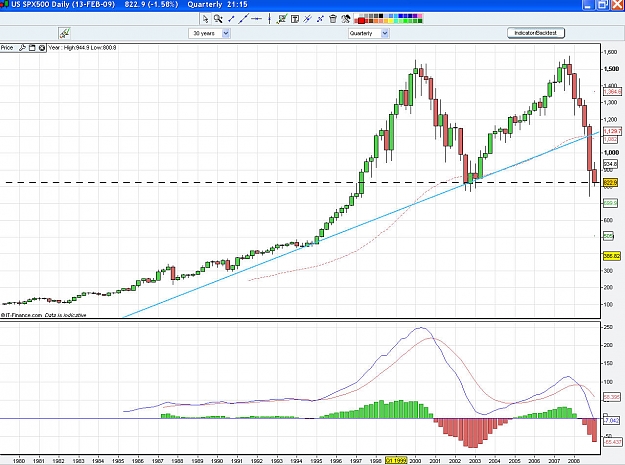Click the app logo in title bar
This screenshot has width=625, height=465.
coord(5,4)
